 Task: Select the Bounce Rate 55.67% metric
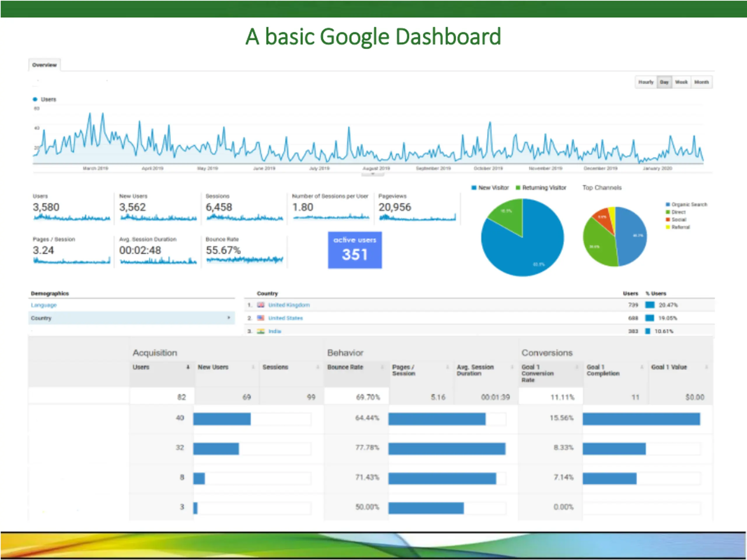click(244, 251)
